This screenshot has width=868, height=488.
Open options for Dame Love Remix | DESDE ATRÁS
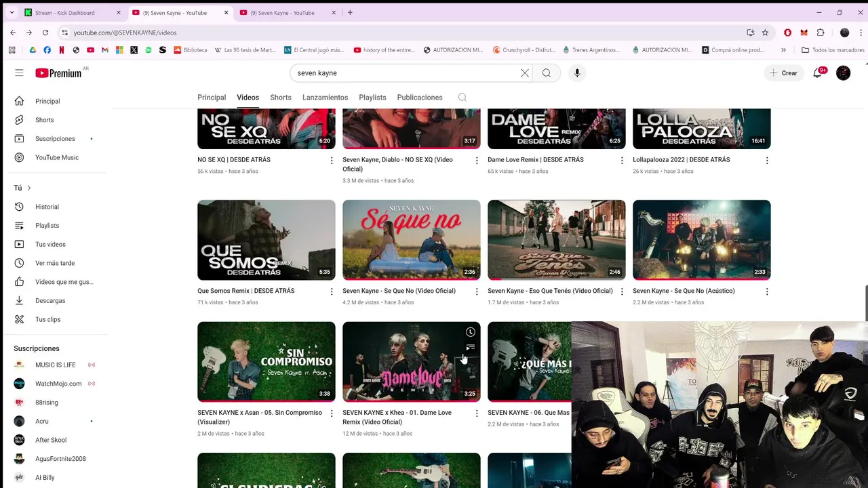click(x=622, y=161)
